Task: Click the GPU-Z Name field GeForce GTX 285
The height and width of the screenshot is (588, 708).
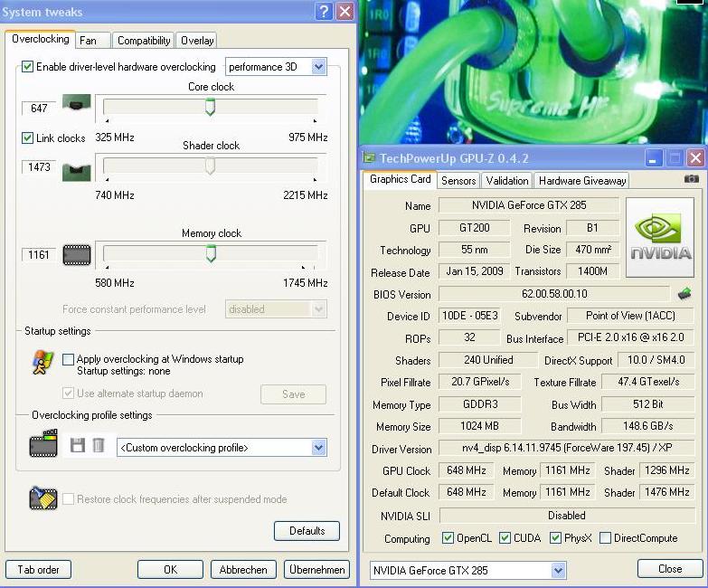Action: [x=529, y=205]
